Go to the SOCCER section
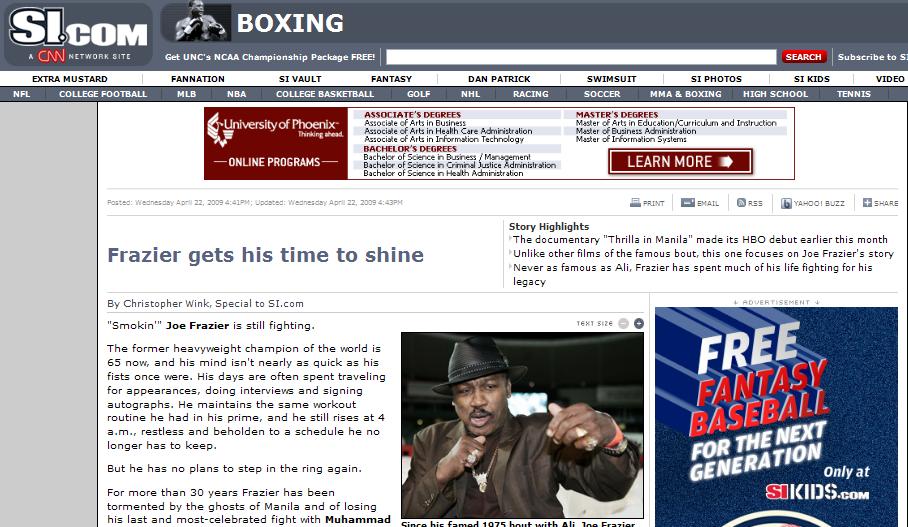This screenshot has width=908, height=527. click(602, 94)
